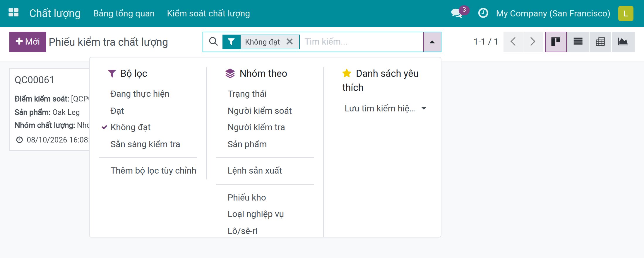
Task: Click the search magnifier icon
Action: (213, 42)
